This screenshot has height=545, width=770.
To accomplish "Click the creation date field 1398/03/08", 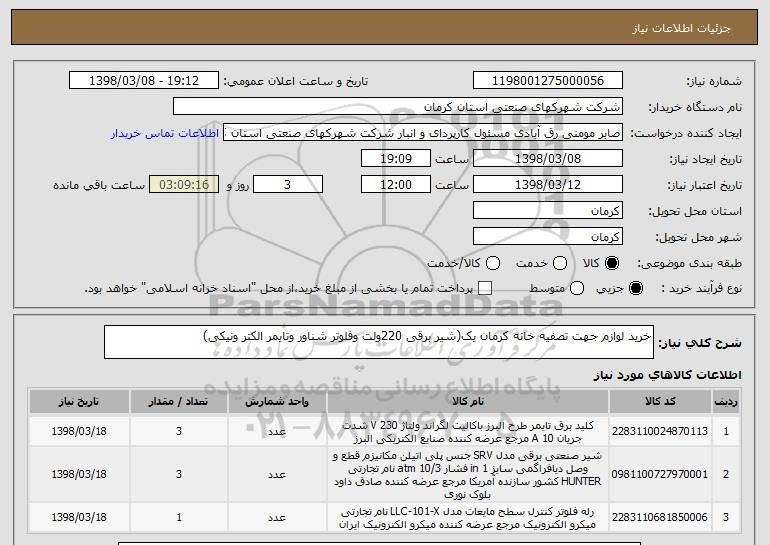I will pyautogui.click(x=548, y=159).
